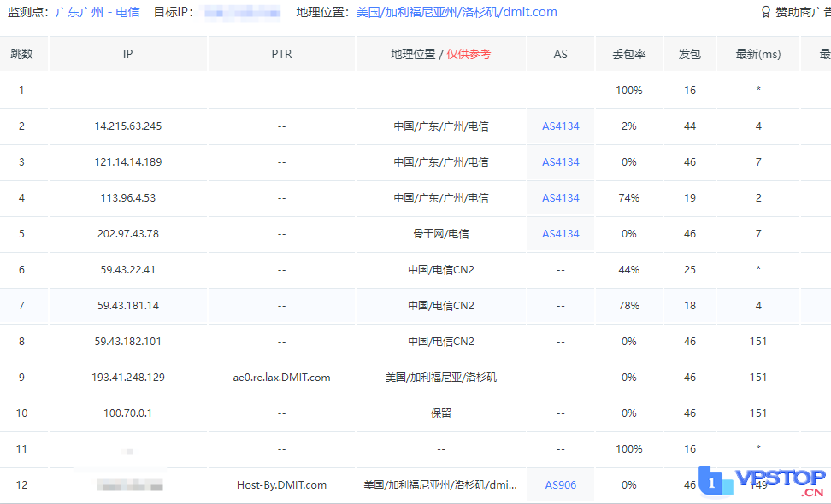Open the AS906 link on hop 12
831x504 pixels.
560,484
